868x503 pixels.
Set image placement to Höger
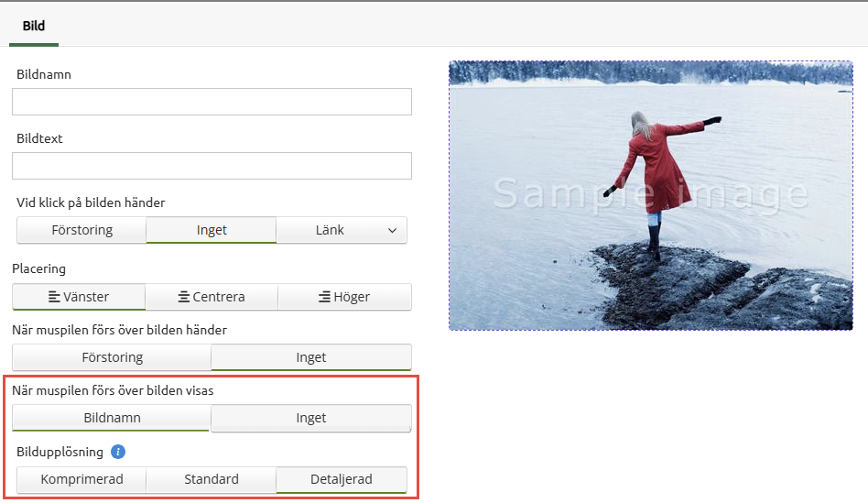pos(344,297)
